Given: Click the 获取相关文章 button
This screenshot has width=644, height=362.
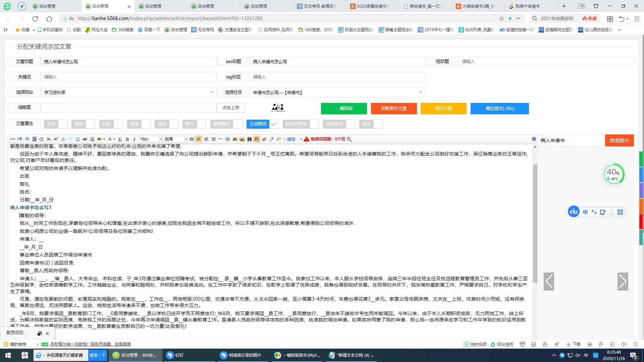Looking at the screenshot, I should 394,109.
